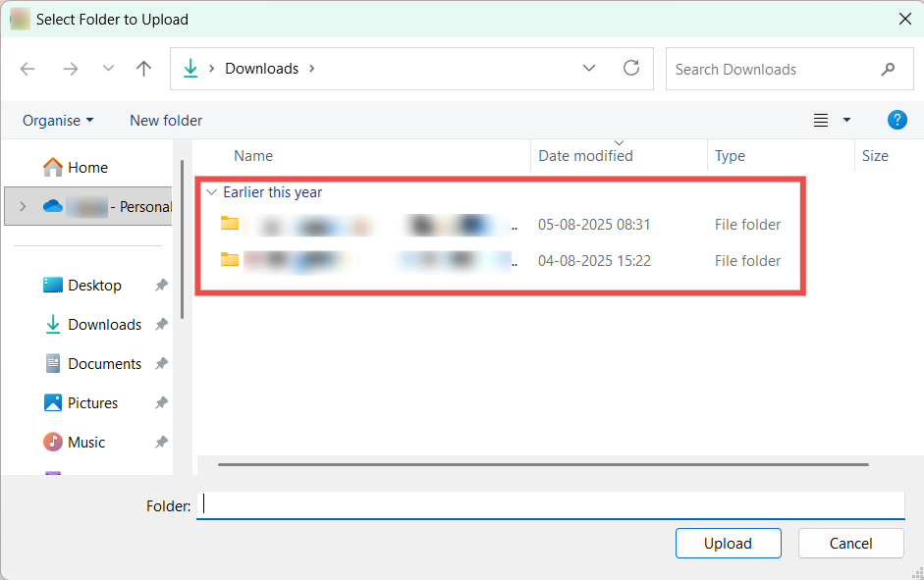Click the horizontal scrollbar in file list
The height and width of the screenshot is (580, 924).
(x=543, y=464)
